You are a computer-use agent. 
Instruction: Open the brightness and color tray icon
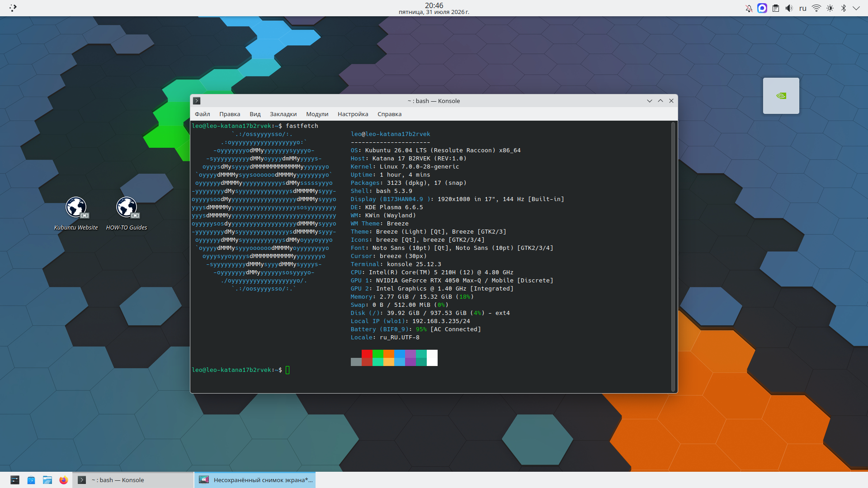point(830,8)
